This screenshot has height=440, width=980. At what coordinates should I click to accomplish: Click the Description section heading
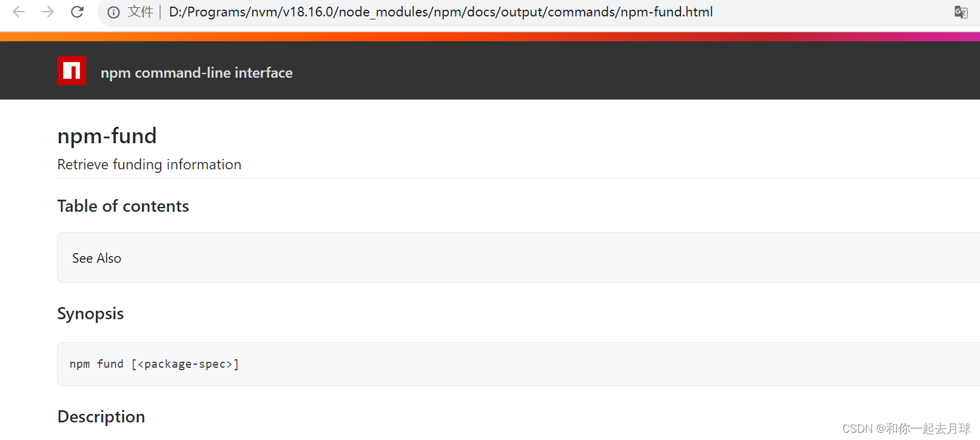(101, 416)
